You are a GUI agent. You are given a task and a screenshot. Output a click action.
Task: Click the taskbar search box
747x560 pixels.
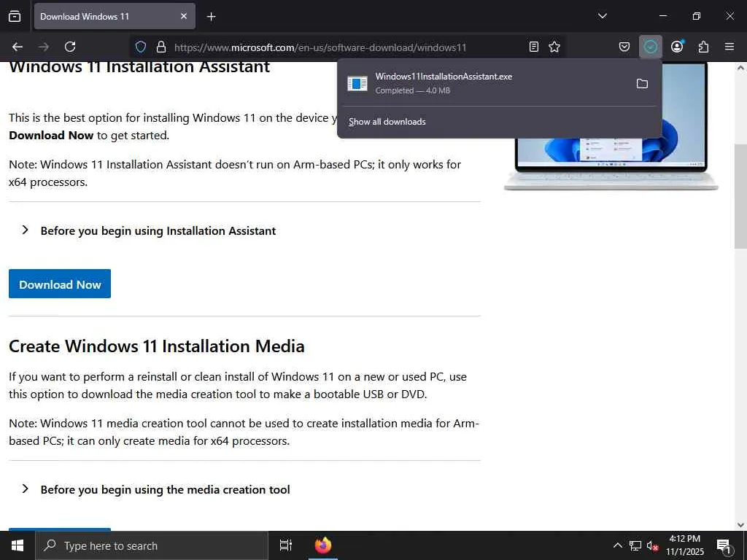point(152,545)
